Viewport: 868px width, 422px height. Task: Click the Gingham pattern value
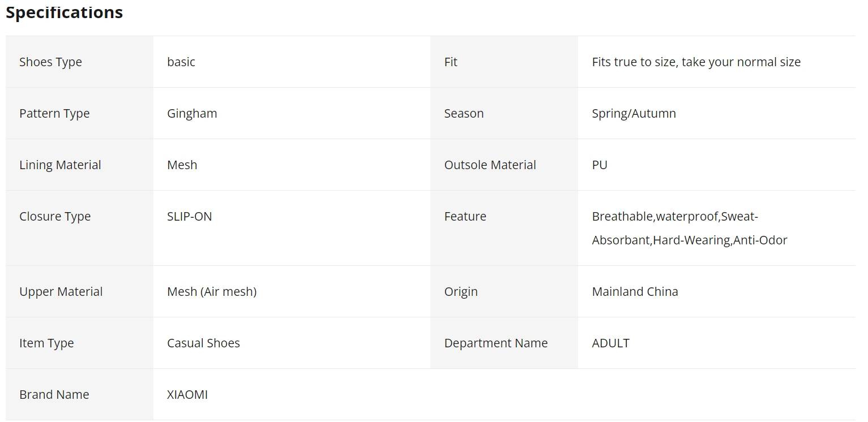pos(192,113)
